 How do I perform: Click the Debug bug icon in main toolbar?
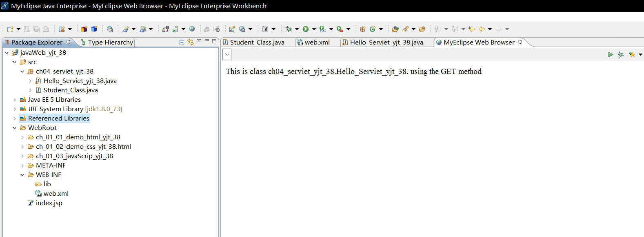(x=289, y=29)
